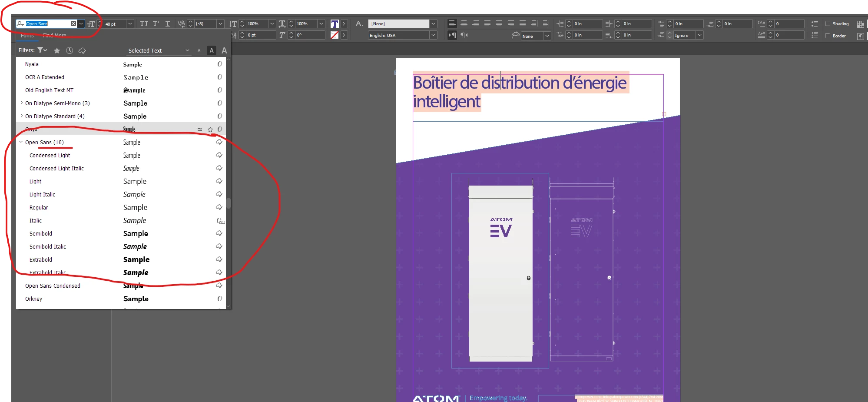Viewport: 868px width, 402px height.
Task: Enable paragraph Shading checkbox
Action: click(828, 23)
